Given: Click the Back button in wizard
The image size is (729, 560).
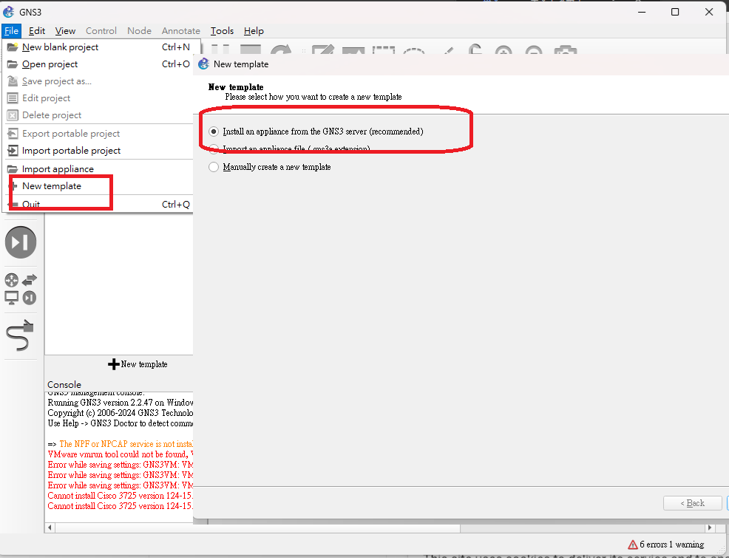Looking at the screenshot, I should click(692, 503).
